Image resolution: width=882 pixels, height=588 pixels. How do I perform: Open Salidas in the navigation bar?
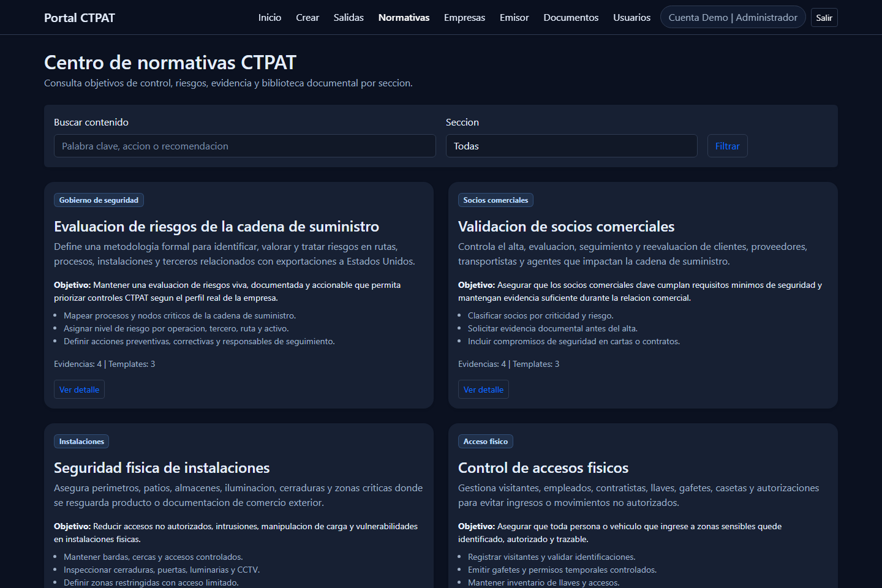349,17
